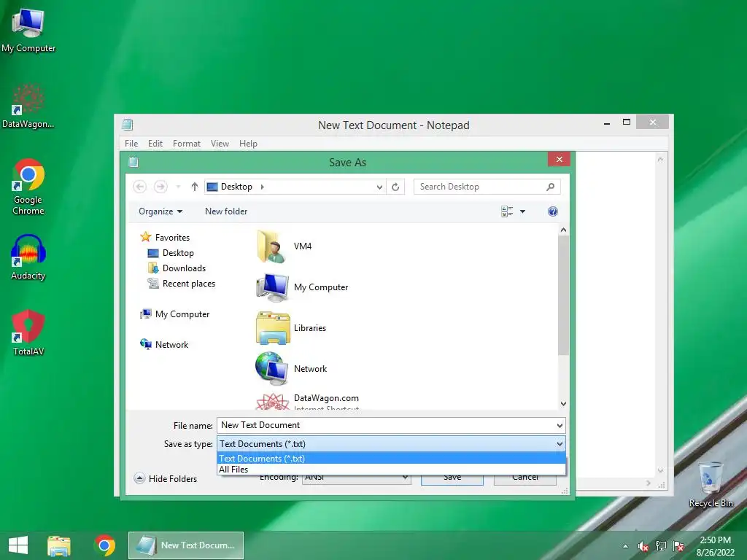Open the Notepad Help menu
The image size is (747, 560).
(248, 144)
